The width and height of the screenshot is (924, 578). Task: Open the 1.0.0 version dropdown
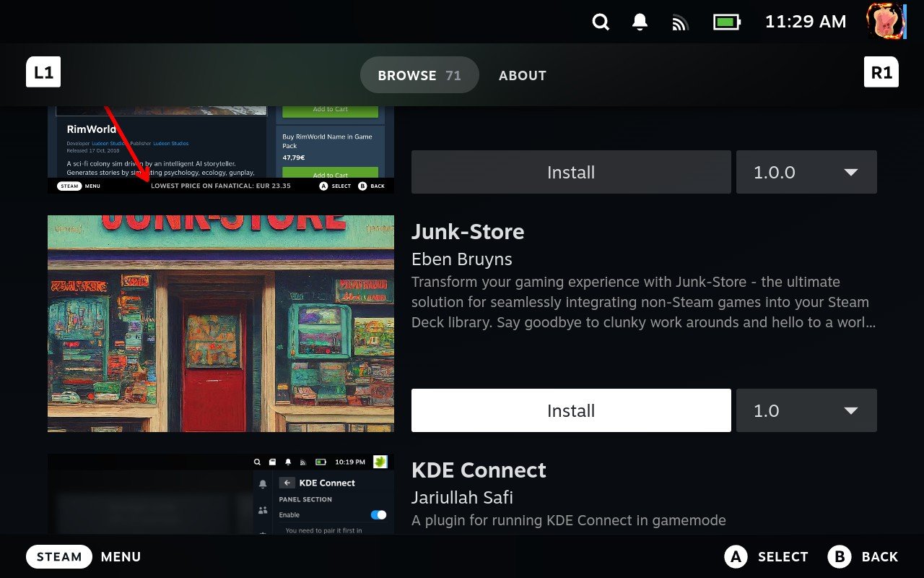click(806, 172)
